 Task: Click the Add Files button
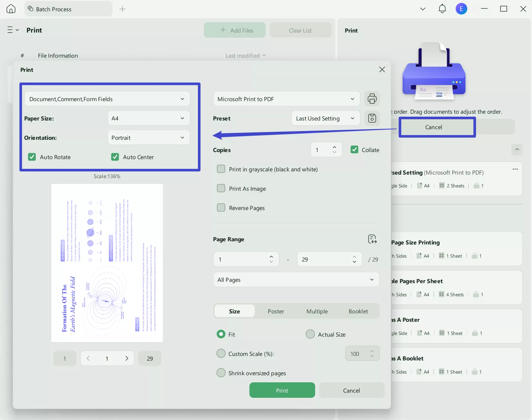(x=235, y=30)
